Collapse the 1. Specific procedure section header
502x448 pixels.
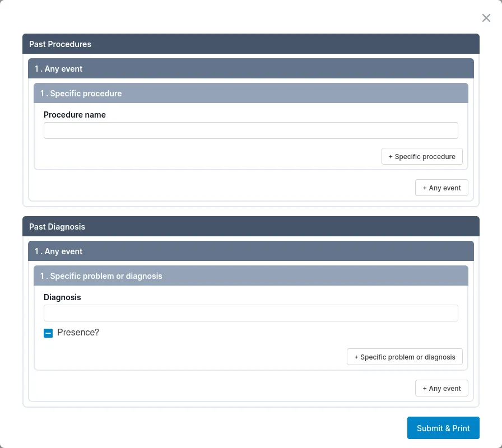[x=251, y=93]
